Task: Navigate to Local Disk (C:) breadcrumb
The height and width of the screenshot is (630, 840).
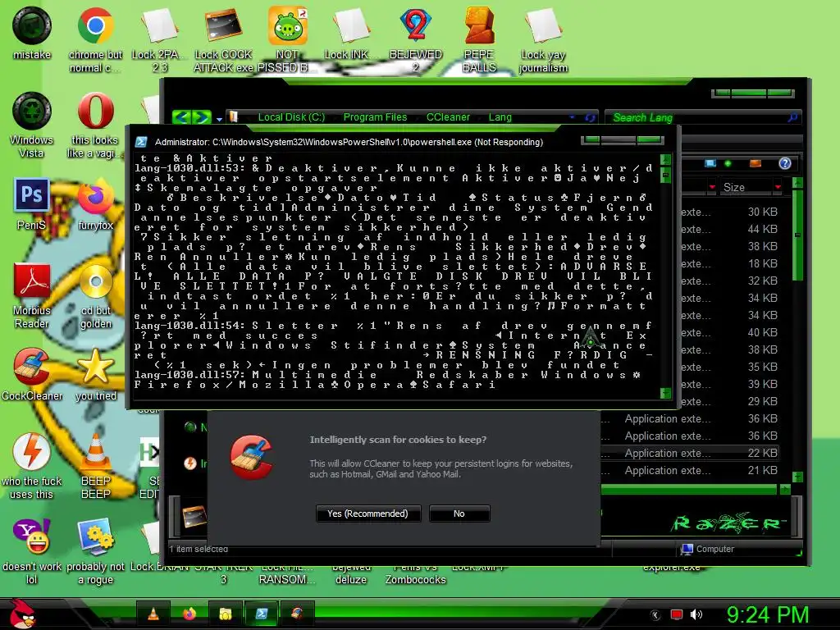Action: coord(291,116)
